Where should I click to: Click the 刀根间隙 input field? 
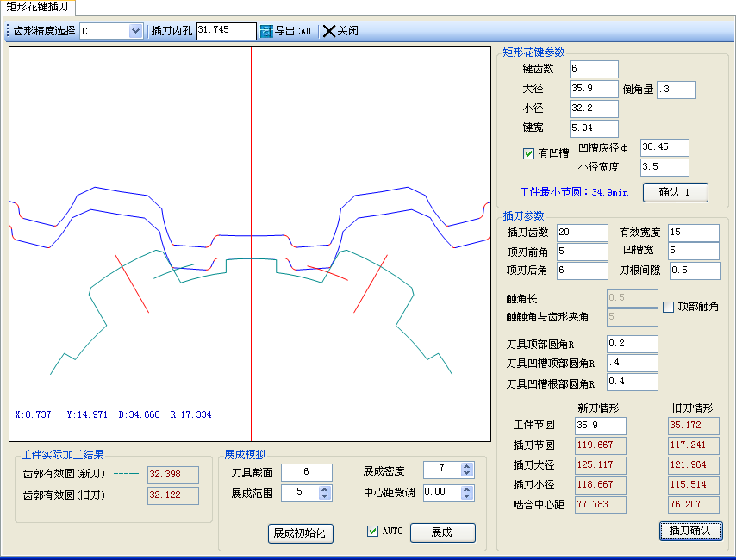click(x=695, y=271)
